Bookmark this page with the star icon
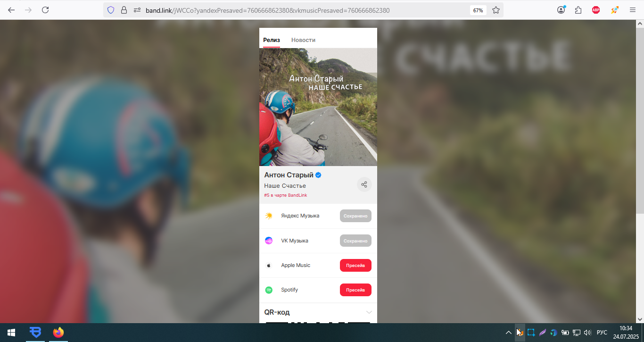Viewport: 644px width, 342px height. pos(496,10)
